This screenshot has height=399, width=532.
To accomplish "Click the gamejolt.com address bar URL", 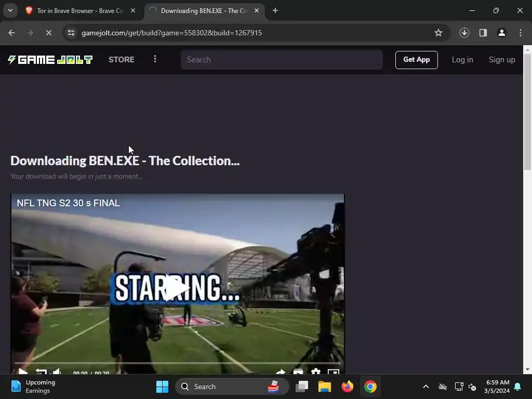I will tap(171, 33).
